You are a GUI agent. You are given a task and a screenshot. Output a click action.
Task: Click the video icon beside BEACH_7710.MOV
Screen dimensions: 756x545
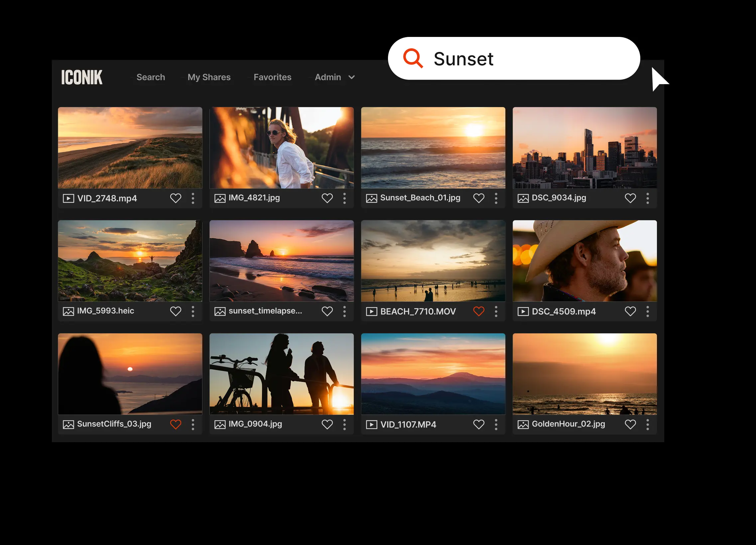click(x=372, y=311)
